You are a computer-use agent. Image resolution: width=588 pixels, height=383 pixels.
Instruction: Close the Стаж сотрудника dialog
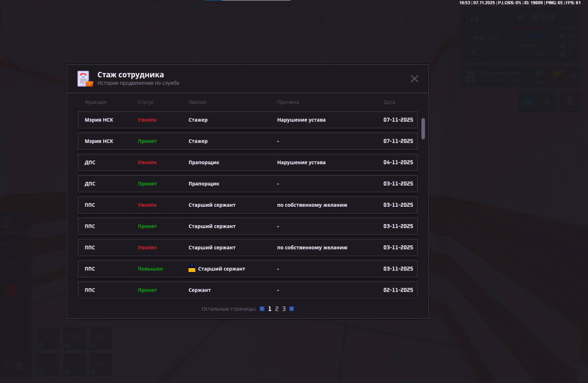(414, 79)
